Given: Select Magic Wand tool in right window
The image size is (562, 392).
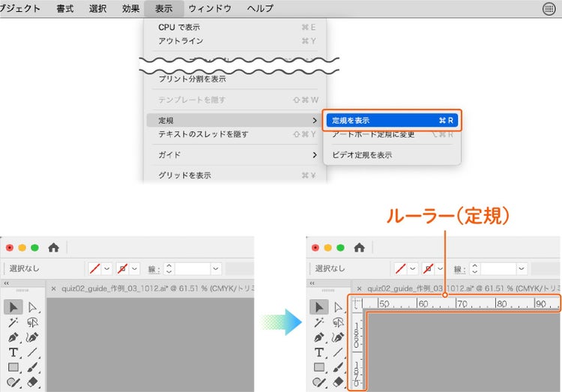Looking at the screenshot, I should [x=319, y=322].
